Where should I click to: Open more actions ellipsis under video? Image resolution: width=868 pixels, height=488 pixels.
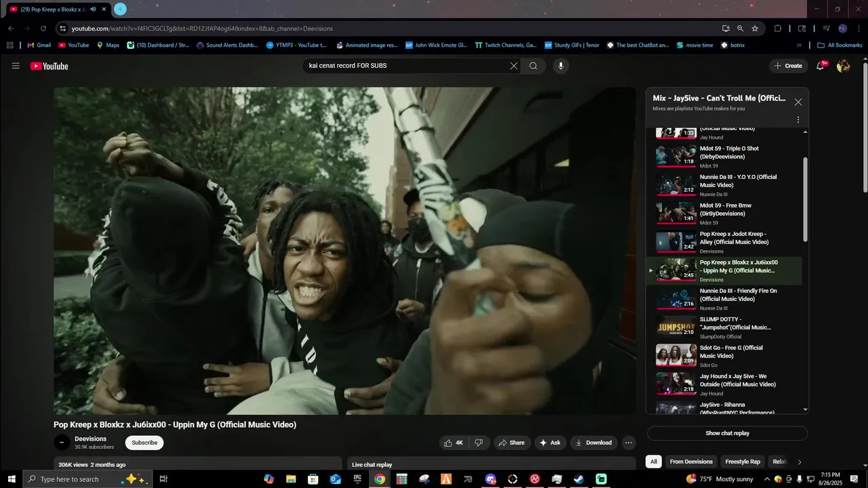pos(629,443)
